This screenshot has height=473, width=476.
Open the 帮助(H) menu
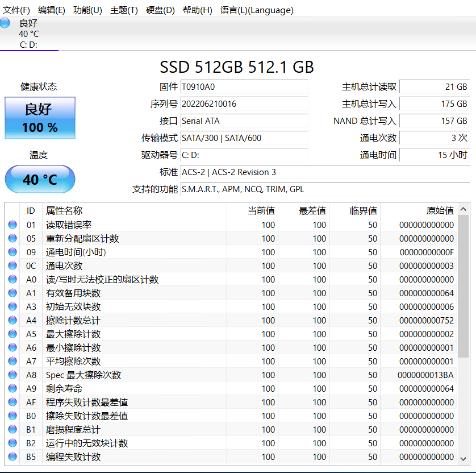coord(197,10)
